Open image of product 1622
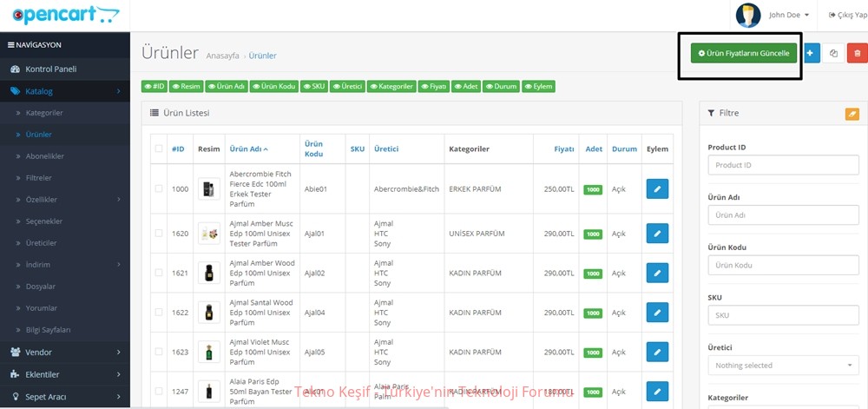This screenshot has height=409, width=868. [208, 312]
